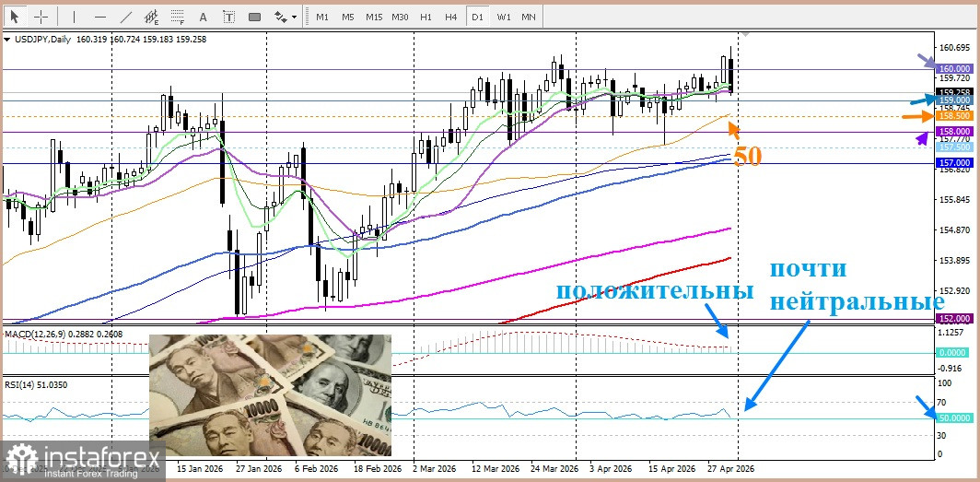980x482 pixels.
Task: Pick the Vertical Line drawing tool
Action: [x=75, y=17]
